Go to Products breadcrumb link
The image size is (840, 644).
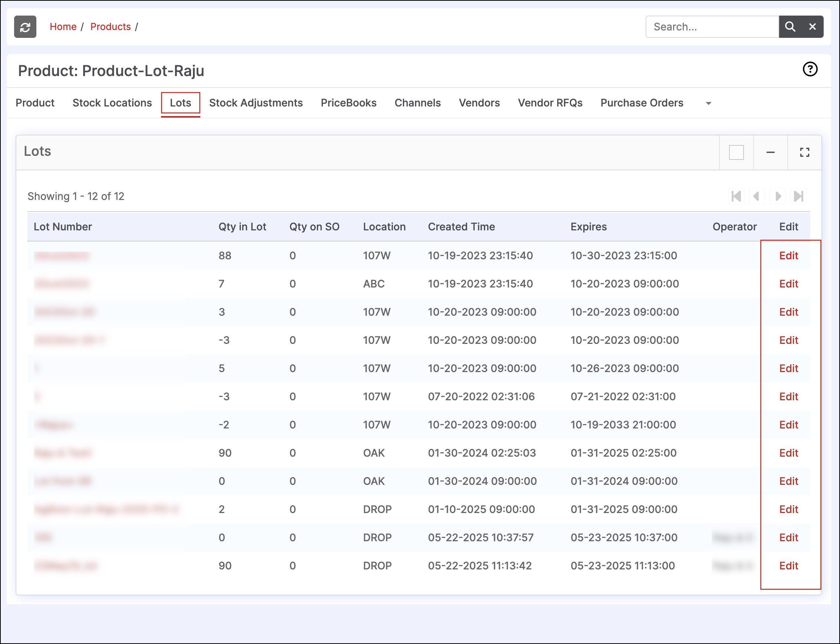tap(111, 27)
